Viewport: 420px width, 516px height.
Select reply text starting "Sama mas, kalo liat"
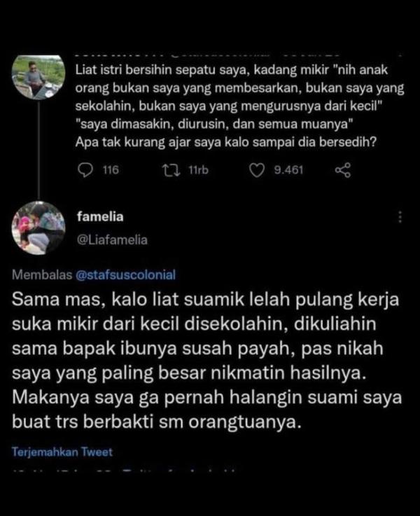pos(207,361)
